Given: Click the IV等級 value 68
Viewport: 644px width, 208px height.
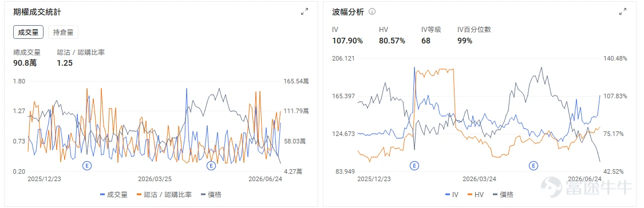Looking at the screenshot, I should [x=426, y=41].
